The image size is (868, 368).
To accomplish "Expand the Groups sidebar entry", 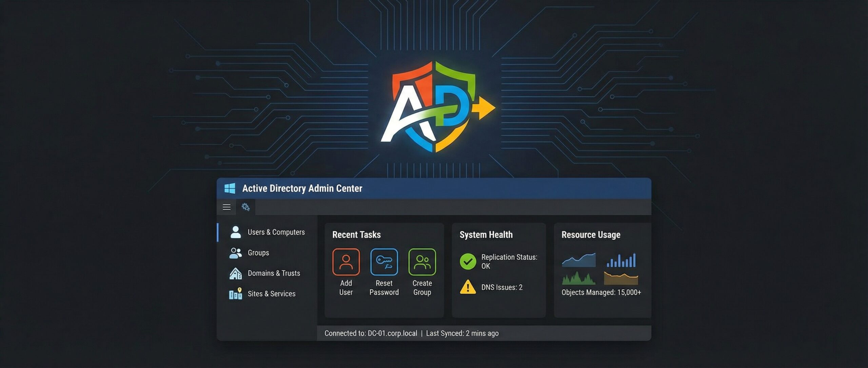I will pyautogui.click(x=258, y=252).
